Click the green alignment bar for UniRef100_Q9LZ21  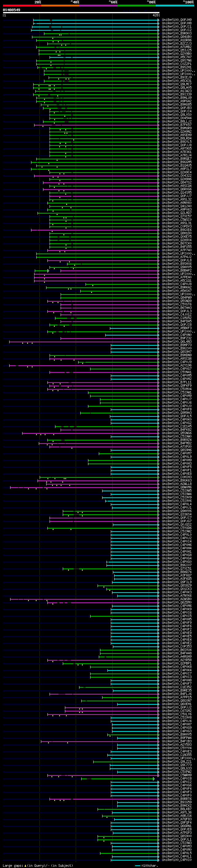pos(126,762)
